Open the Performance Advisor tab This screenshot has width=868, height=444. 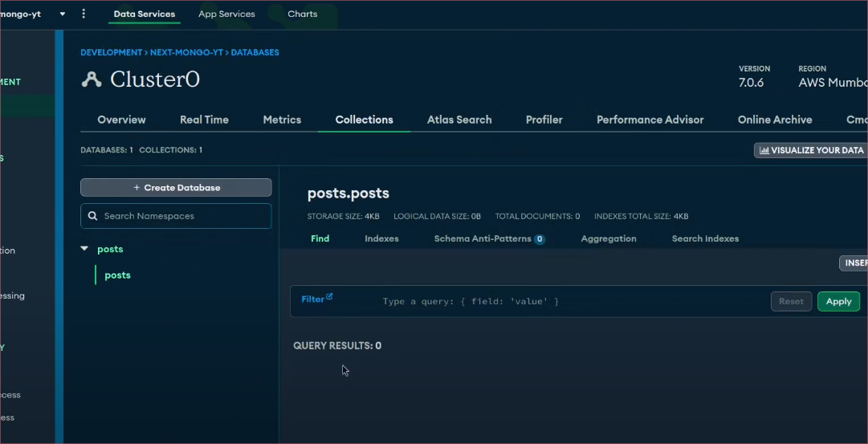[x=650, y=120]
